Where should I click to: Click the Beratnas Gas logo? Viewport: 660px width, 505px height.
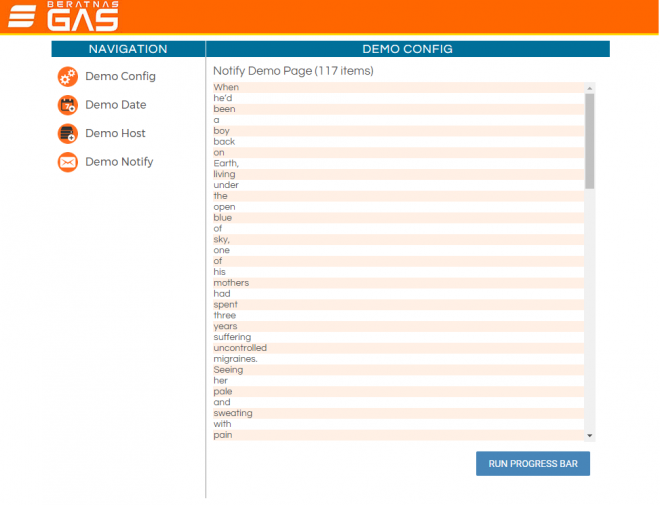tap(64, 16)
